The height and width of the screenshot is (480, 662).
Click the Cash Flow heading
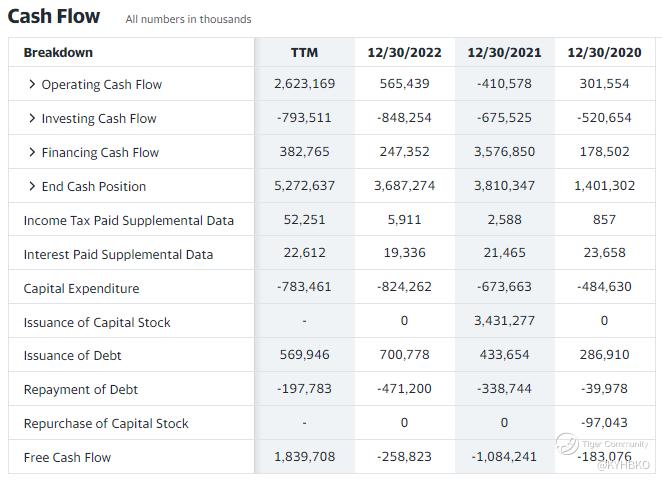point(54,16)
